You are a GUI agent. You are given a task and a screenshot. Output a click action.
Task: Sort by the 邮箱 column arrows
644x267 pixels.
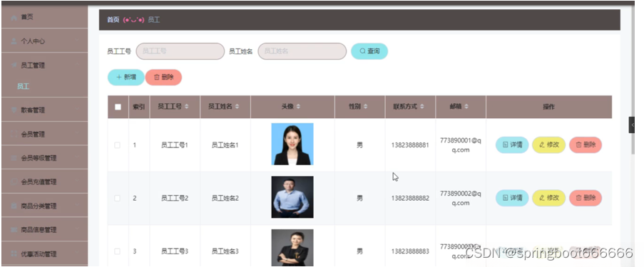(x=466, y=107)
